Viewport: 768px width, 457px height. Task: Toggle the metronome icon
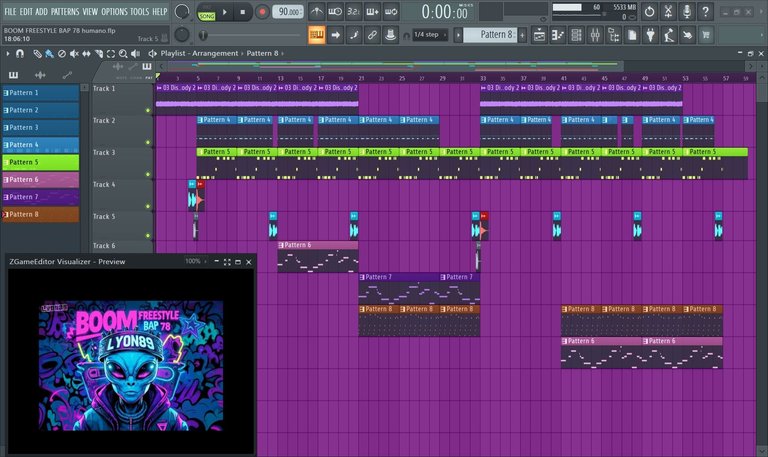point(316,12)
